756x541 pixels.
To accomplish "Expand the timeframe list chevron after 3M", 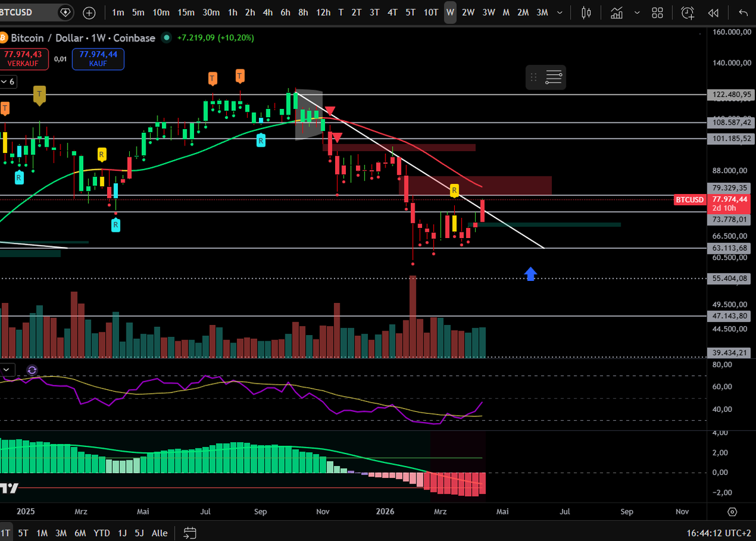I will pyautogui.click(x=560, y=13).
